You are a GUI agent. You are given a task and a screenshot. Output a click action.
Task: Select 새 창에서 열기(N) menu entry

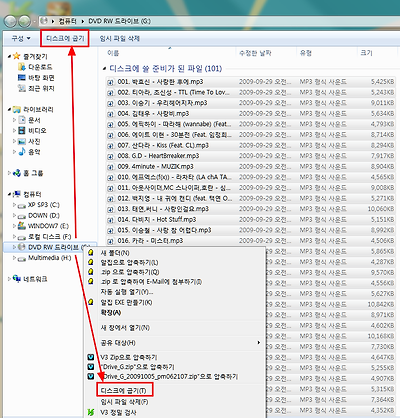[x=125, y=328]
